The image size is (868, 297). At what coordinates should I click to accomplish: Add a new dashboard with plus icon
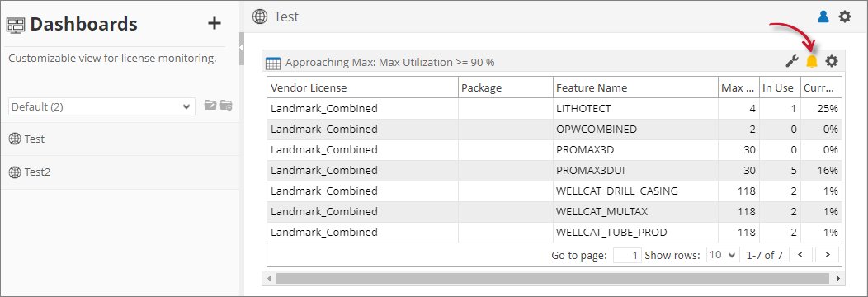[x=214, y=23]
